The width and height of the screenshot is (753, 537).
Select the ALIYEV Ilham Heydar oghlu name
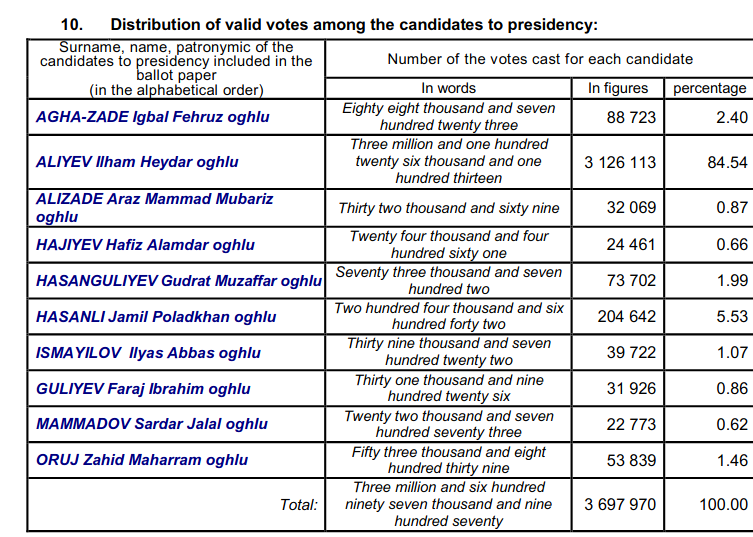coord(137,162)
